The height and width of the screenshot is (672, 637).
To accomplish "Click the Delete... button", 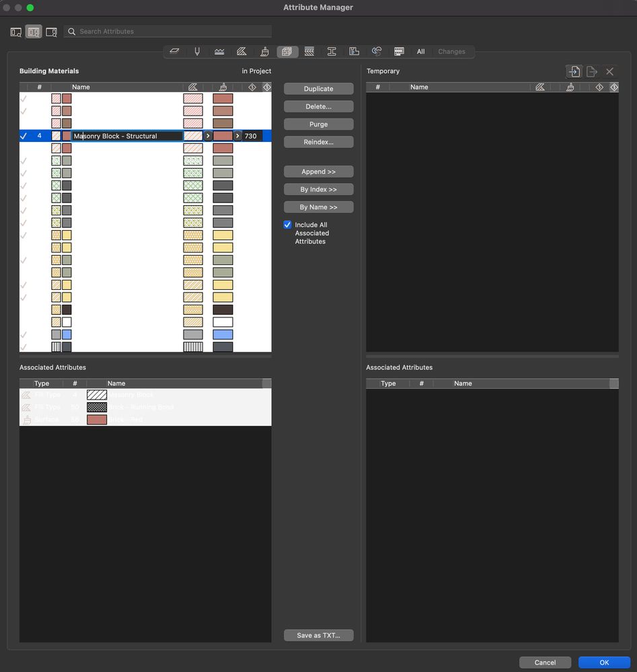I will (x=319, y=106).
